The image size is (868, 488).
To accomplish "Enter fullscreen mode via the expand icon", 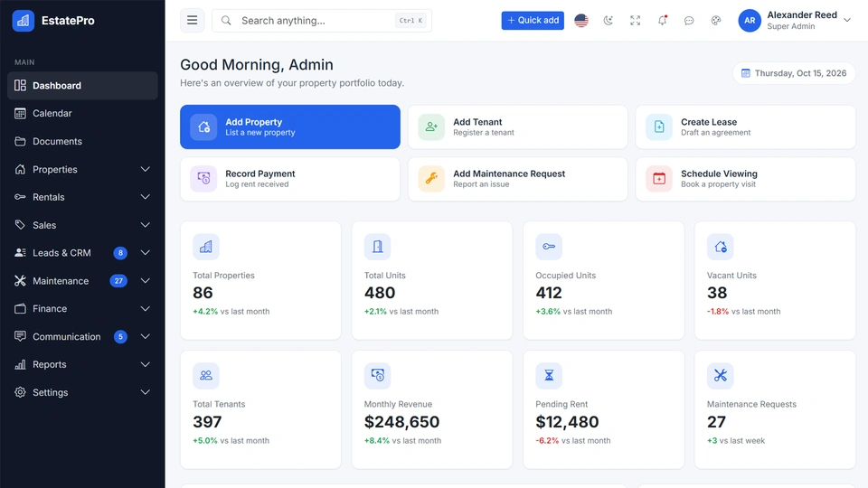I will point(636,21).
